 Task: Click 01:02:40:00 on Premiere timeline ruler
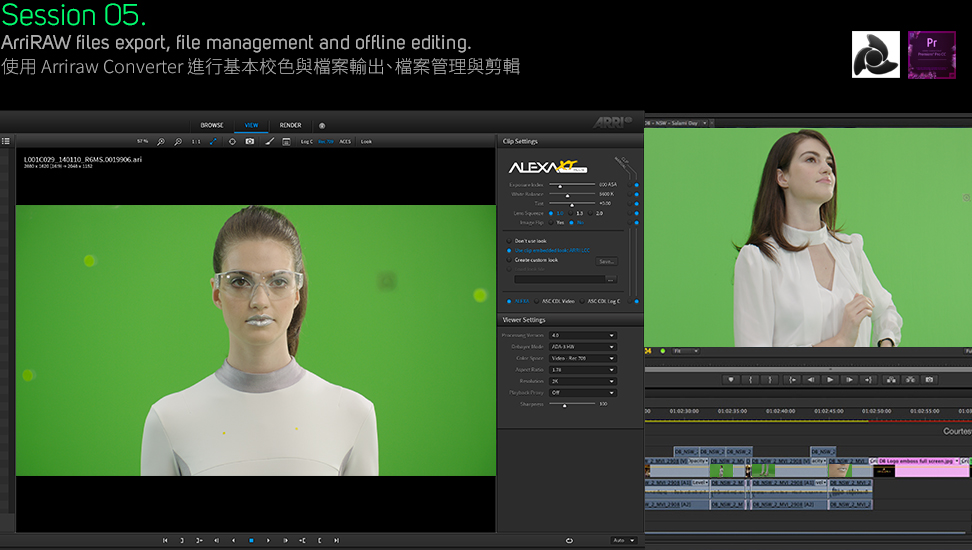point(780,411)
